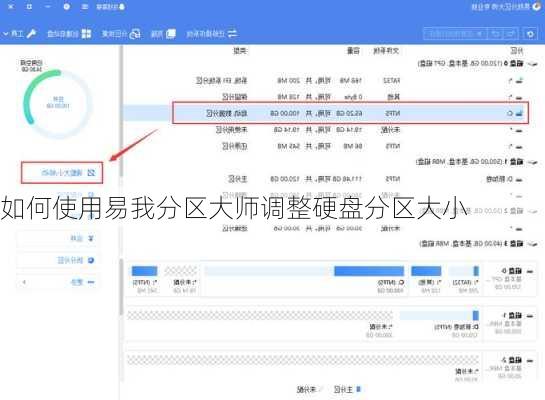The image size is (545, 400).
Task: Collapse Disk 1 map with the minus icon
Action: coord(530,316)
